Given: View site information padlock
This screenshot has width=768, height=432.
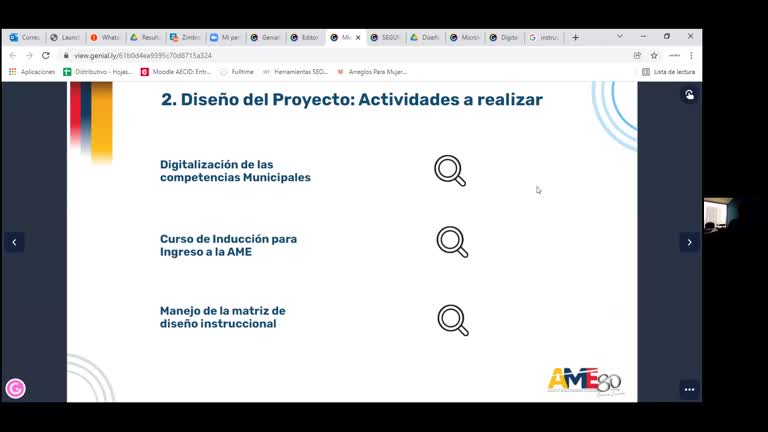Looking at the screenshot, I should tap(66, 55).
